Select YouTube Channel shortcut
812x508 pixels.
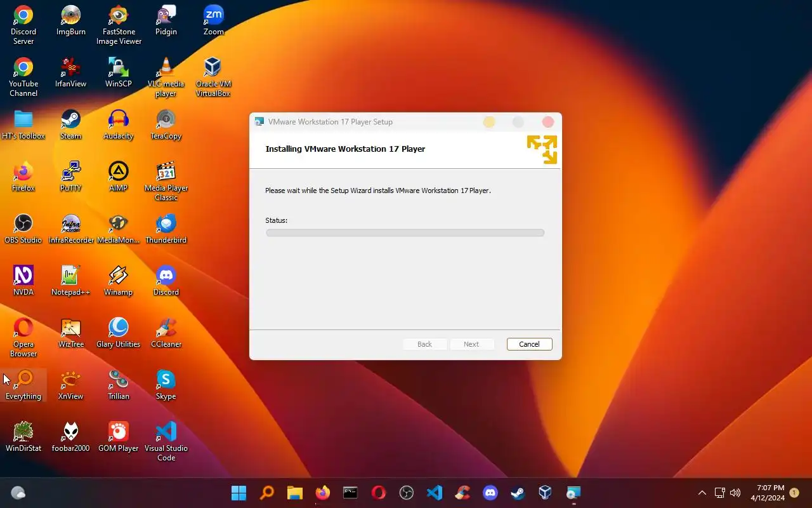(23, 77)
